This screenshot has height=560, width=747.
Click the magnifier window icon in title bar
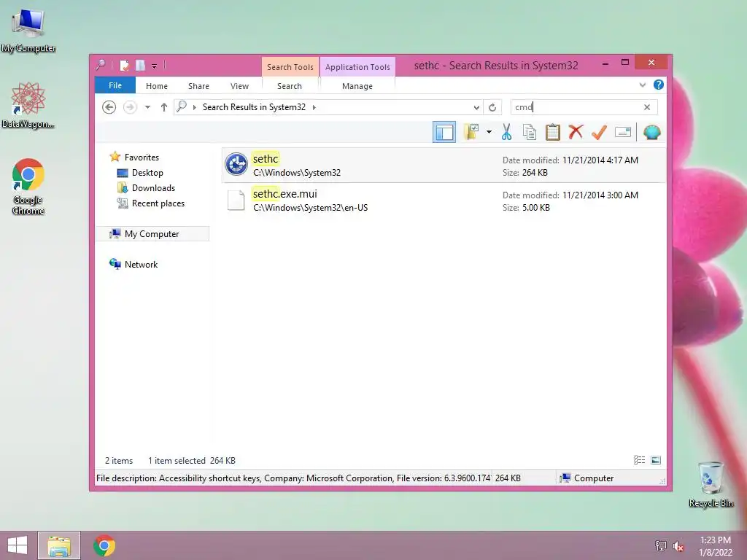point(101,65)
